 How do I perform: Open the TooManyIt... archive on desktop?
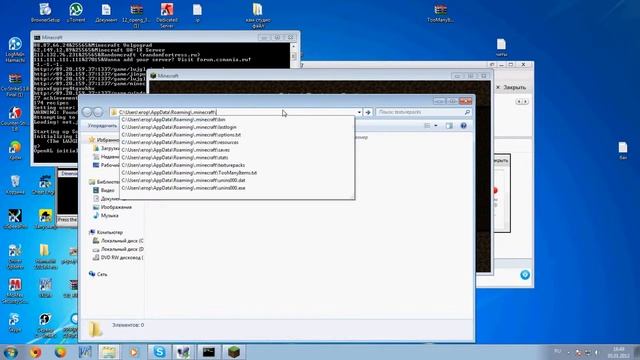(x=440, y=12)
